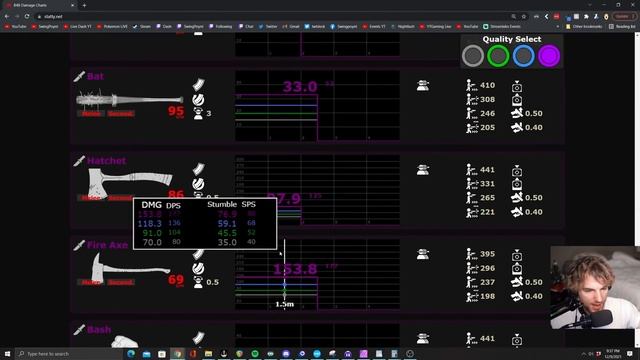The width and height of the screenshot is (640, 360).
Task: Click the red 69 value in the Fire Axe row
Action: click(176, 280)
